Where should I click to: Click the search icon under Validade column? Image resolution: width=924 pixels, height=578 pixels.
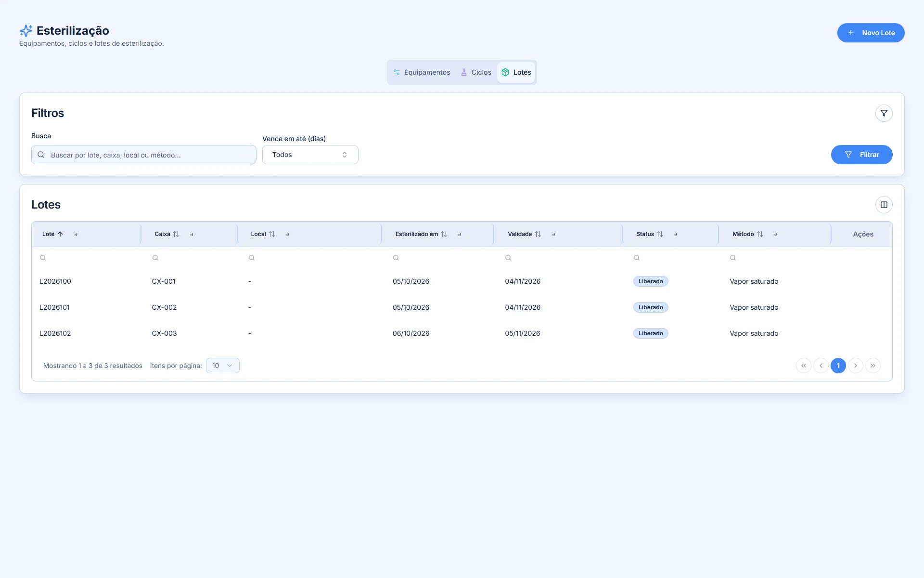(508, 258)
